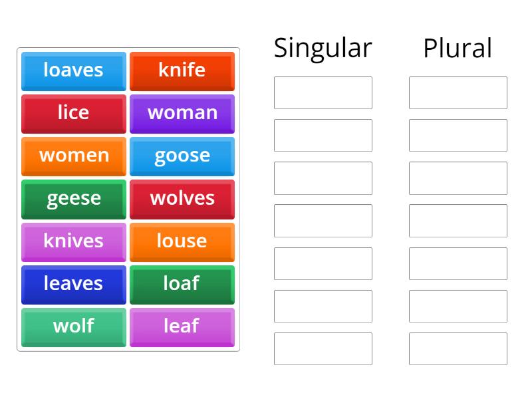Screen dimensions: 532x399
Task: Select the 'goose' tile
Action: tap(182, 156)
